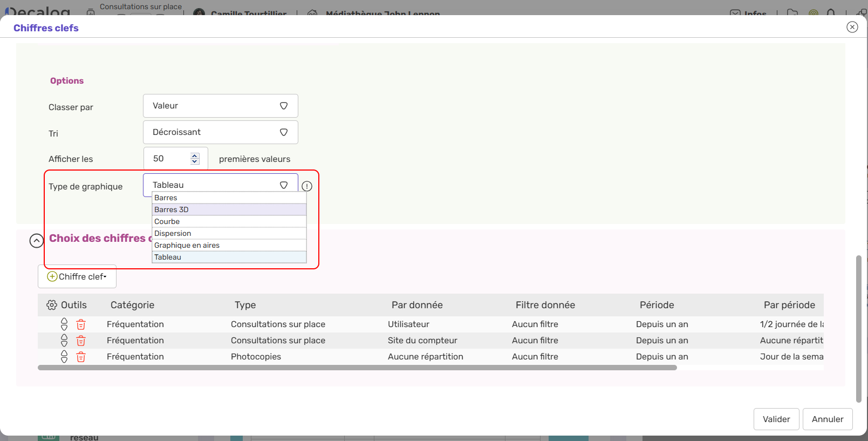
Task: Click the table's horizontal scrollbar
Action: click(357, 368)
